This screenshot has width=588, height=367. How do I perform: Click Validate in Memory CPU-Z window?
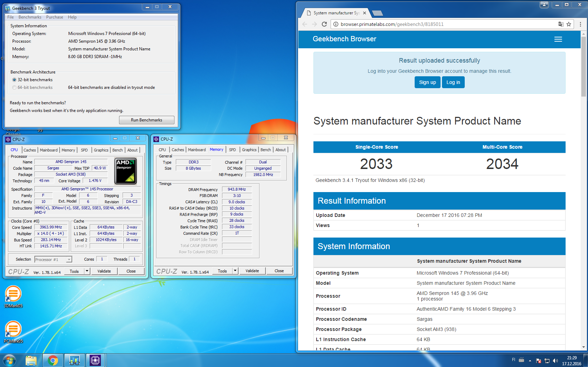pyautogui.click(x=252, y=271)
